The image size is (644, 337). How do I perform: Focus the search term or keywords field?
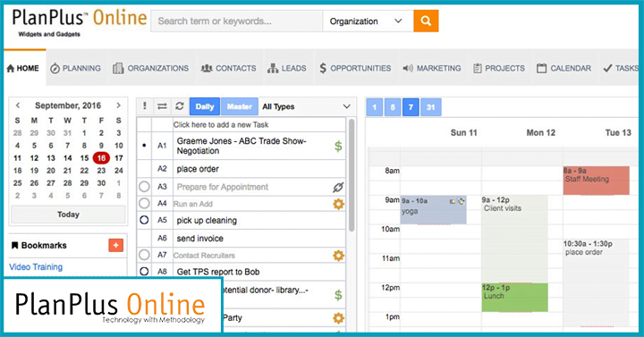(x=236, y=21)
